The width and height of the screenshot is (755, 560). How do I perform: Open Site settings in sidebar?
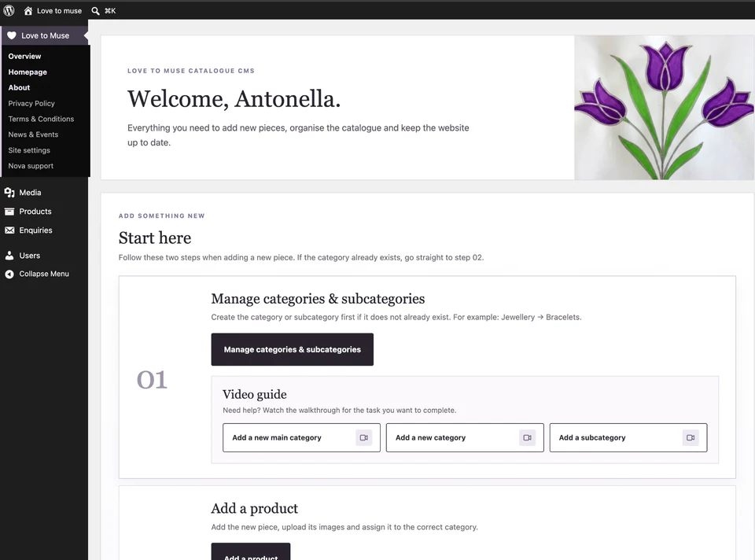click(29, 150)
